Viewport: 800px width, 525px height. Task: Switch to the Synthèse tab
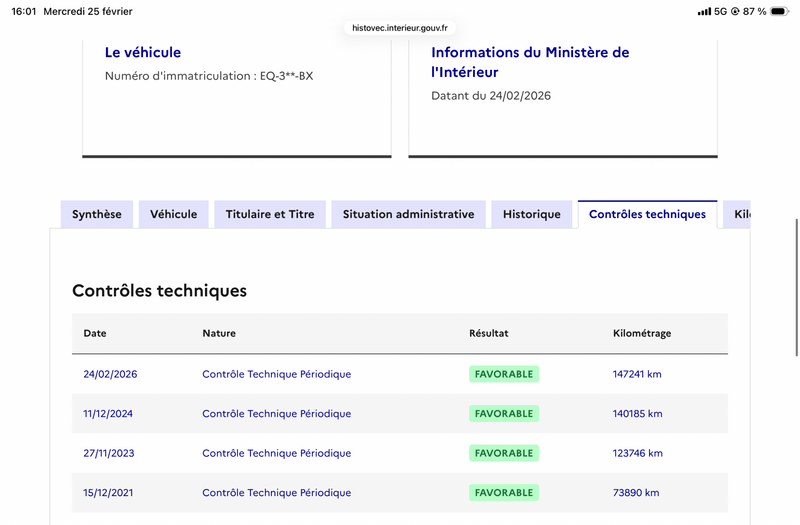coord(97,214)
